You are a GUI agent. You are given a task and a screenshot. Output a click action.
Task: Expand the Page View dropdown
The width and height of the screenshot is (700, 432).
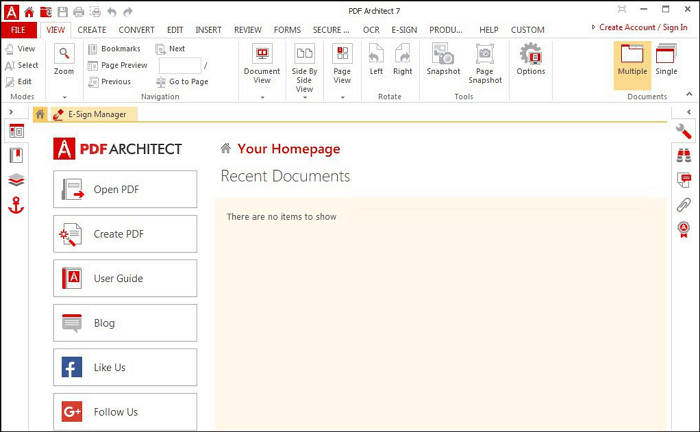(342, 97)
